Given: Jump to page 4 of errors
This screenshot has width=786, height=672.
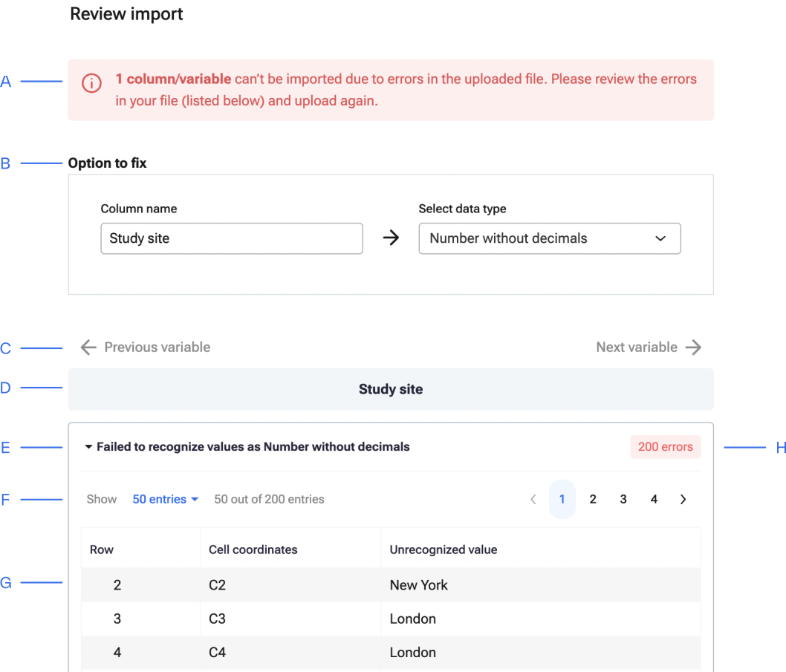Looking at the screenshot, I should pyautogui.click(x=654, y=500).
